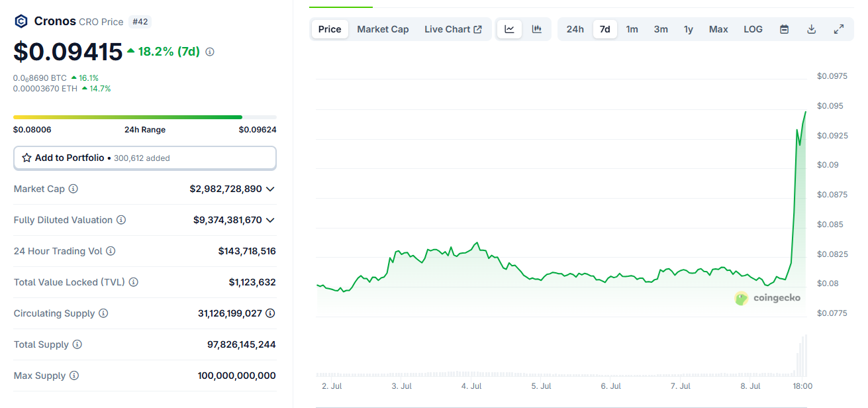Select the Price tab above the chart
868x408 pixels.
(329, 28)
